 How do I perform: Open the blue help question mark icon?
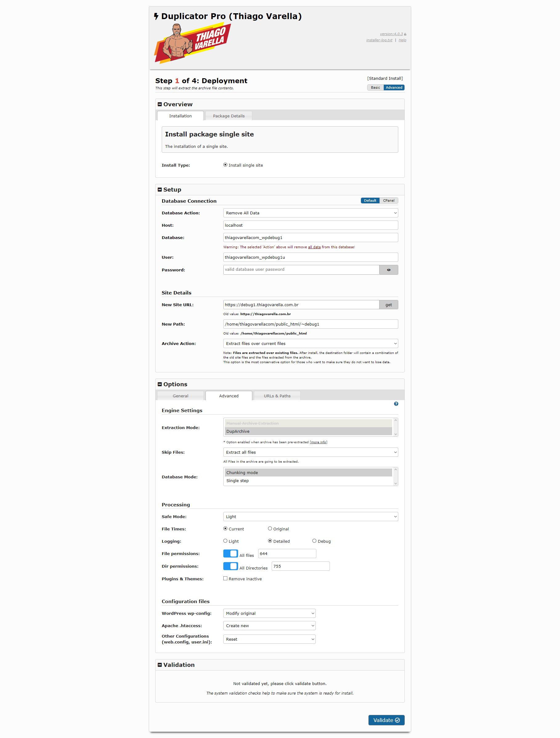point(396,404)
